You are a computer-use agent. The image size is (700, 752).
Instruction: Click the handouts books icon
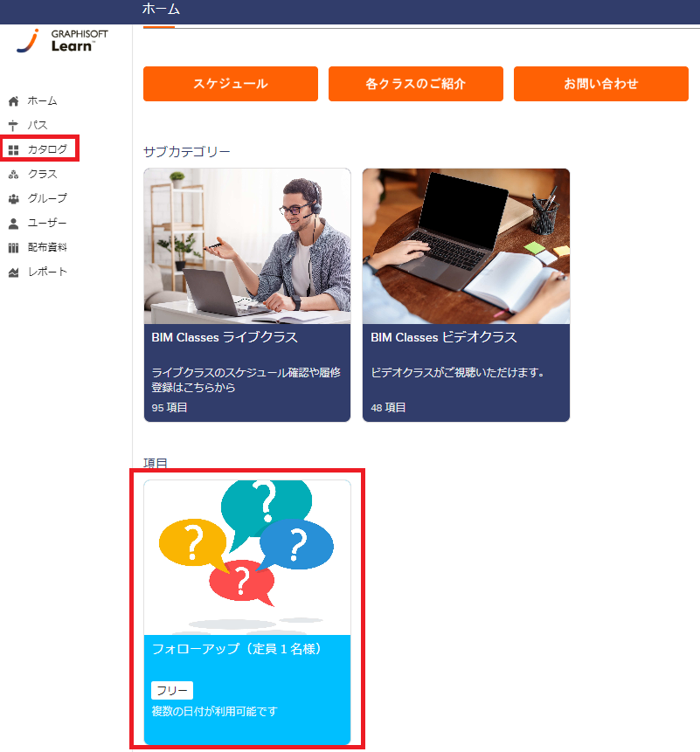(13, 248)
